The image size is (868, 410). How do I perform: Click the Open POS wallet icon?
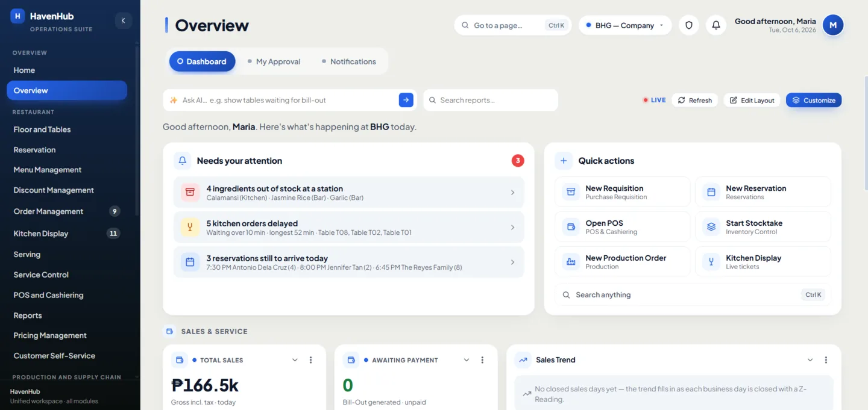(x=570, y=227)
